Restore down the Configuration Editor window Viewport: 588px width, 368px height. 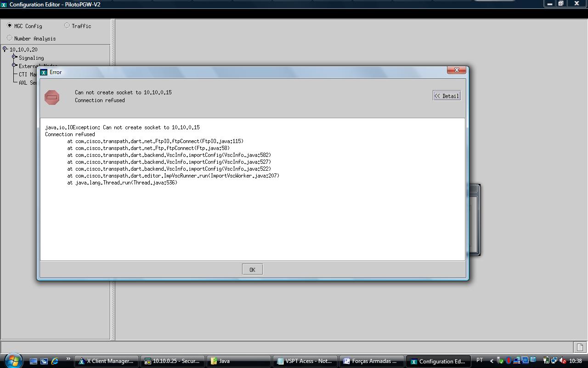561,4
